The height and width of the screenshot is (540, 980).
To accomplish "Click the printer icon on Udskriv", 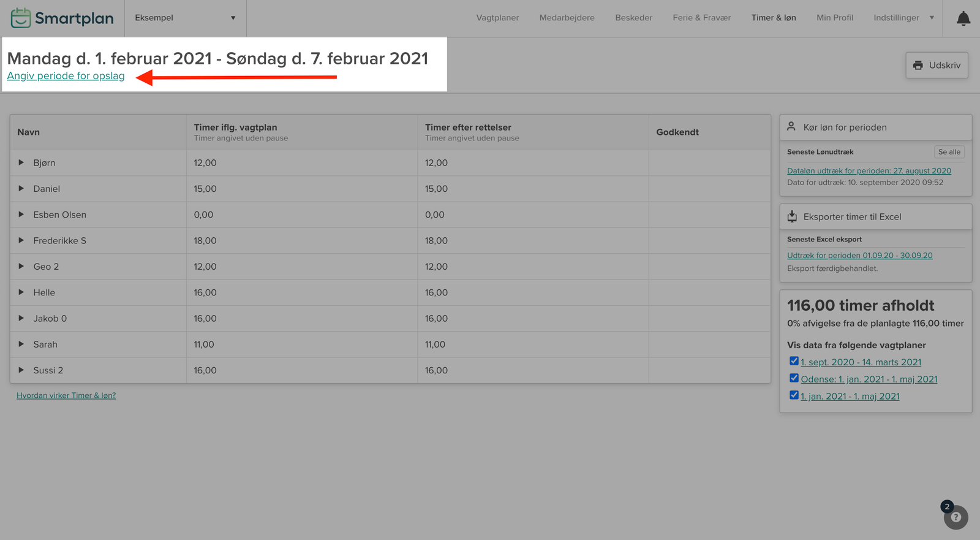I will tap(918, 65).
